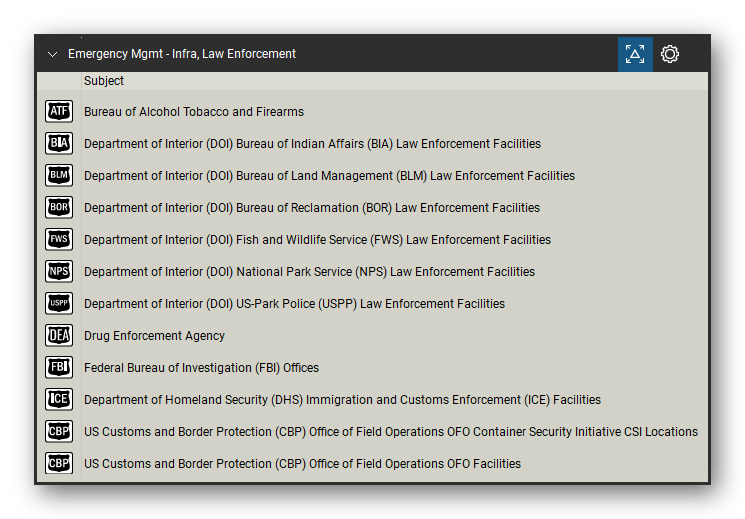
Task: Select the DEA shield icon
Action: coord(59,335)
